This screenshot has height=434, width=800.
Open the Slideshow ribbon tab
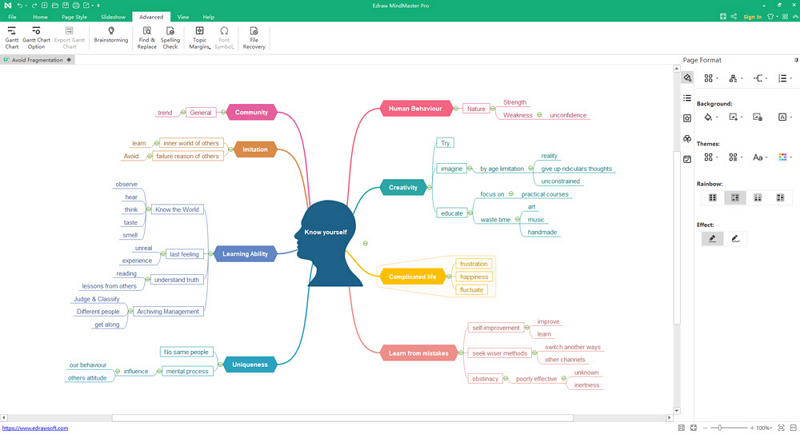(x=113, y=17)
